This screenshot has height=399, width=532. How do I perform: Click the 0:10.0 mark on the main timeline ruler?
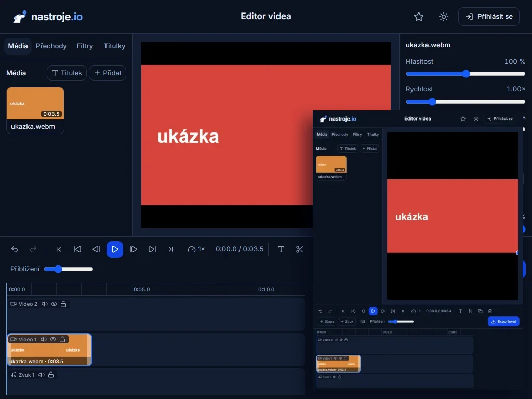click(266, 289)
